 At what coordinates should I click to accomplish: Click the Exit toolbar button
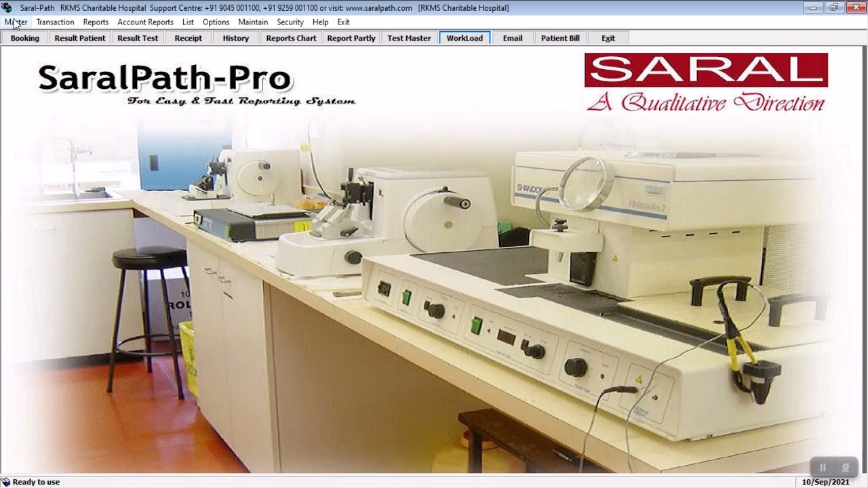point(608,38)
